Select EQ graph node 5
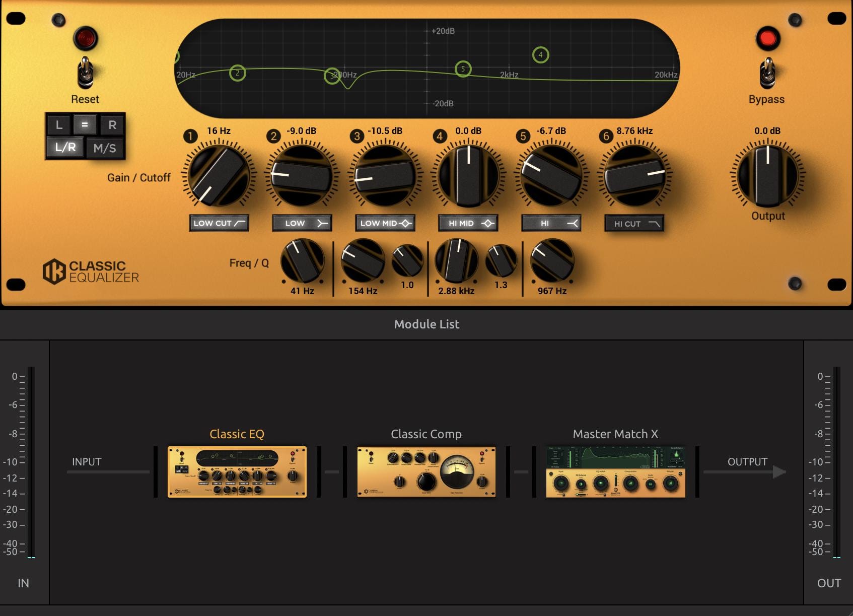The width and height of the screenshot is (853, 616). tap(463, 69)
